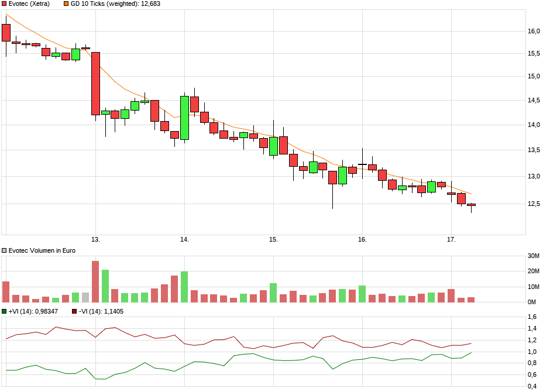The image size is (550, 392).
Task: Click the dark red -VI (14) legend marker
Action: tap(73, 312)
